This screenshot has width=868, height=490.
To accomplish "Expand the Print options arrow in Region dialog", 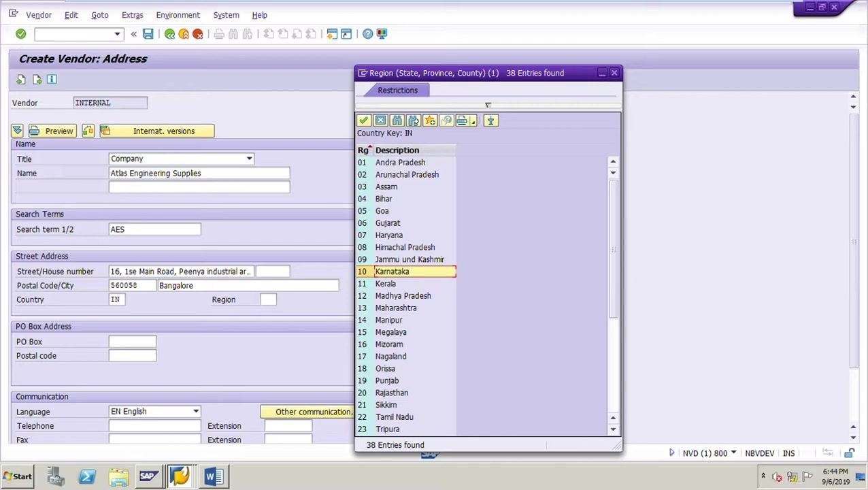I will coord(473,121).
